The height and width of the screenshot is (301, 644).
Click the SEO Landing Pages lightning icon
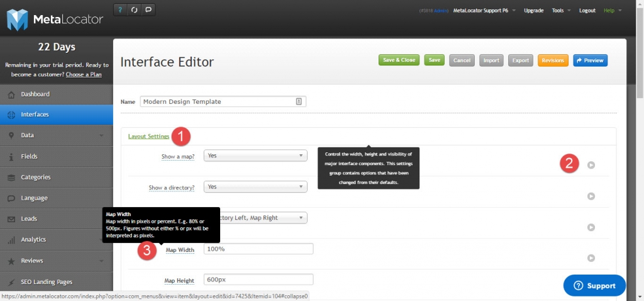pyautogui.click(x=11, y=282)
